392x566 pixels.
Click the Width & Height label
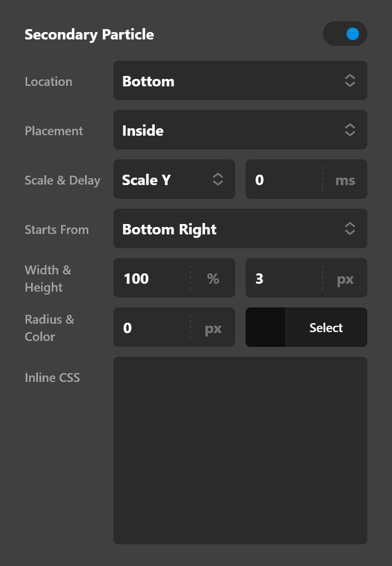(x=48, y=278)
